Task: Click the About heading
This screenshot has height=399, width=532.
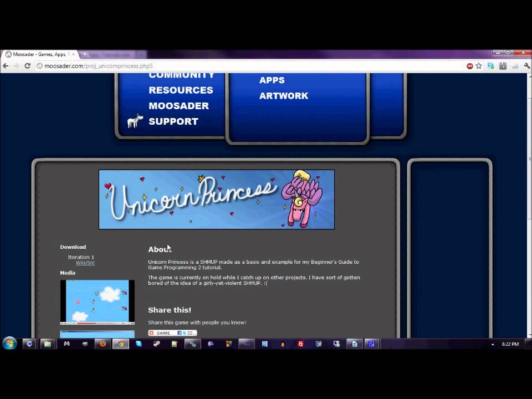Action: click(x=160, y=249)
